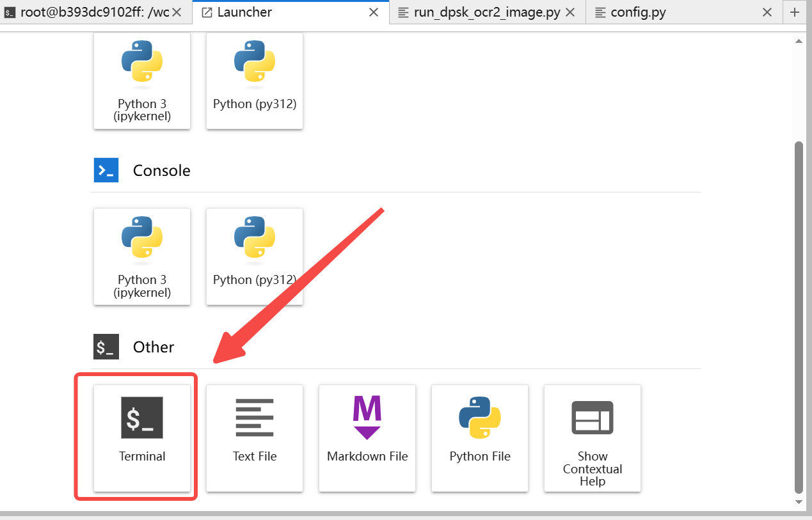Viewport: 812px width, 520px height.
Task: Open Show Contextual Help card
Action: (593, 437)
